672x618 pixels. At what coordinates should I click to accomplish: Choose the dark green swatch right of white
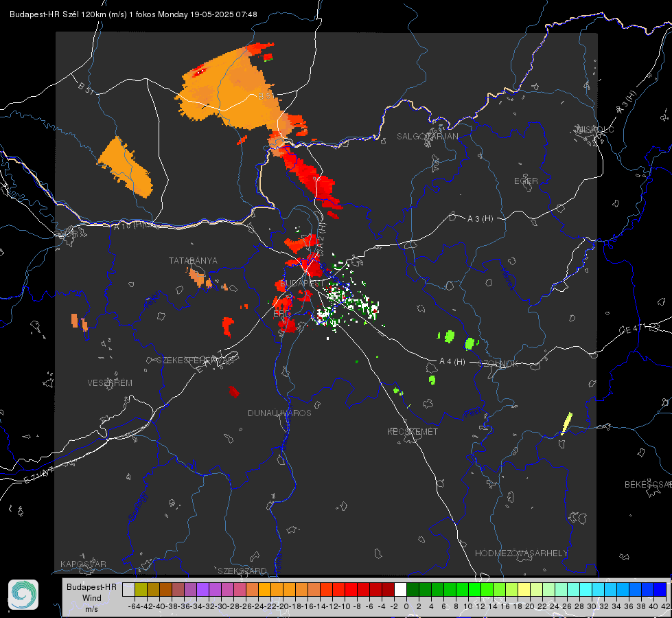click(413, 589)
